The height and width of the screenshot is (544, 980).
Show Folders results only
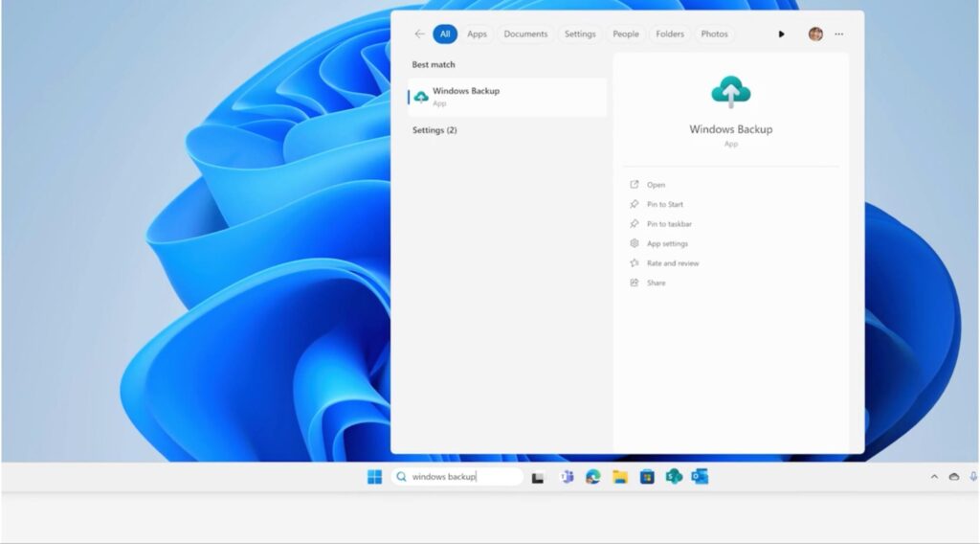(x=670, y=34)
